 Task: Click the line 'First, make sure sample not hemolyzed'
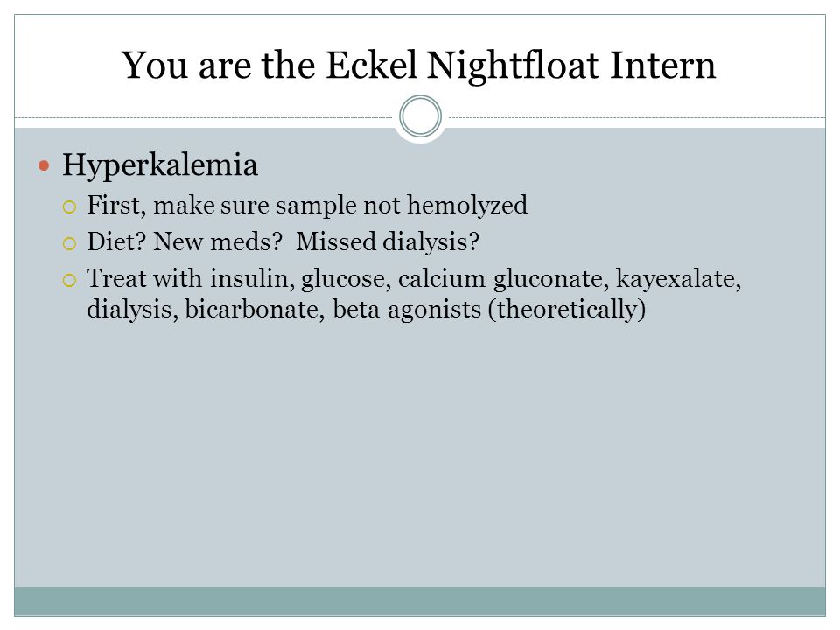tap(307, 205)
